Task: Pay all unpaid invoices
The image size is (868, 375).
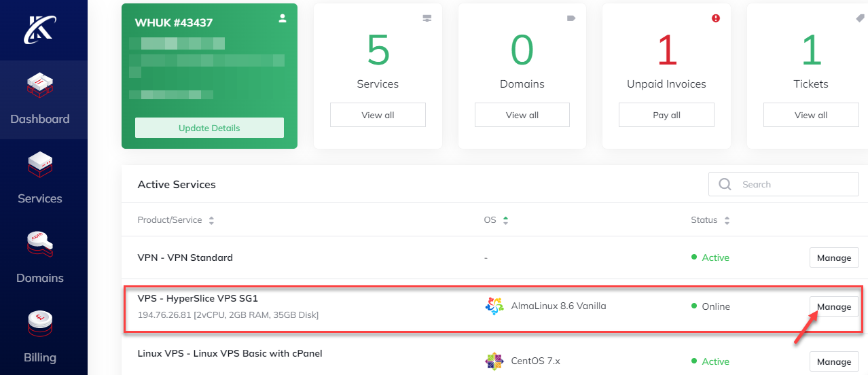Action: click(666, 115)
